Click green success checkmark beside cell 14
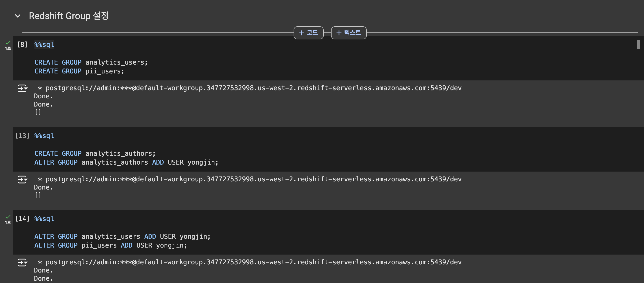Viewport: 644px width, 283px height. pyautogui.click(x=8, y=217)
